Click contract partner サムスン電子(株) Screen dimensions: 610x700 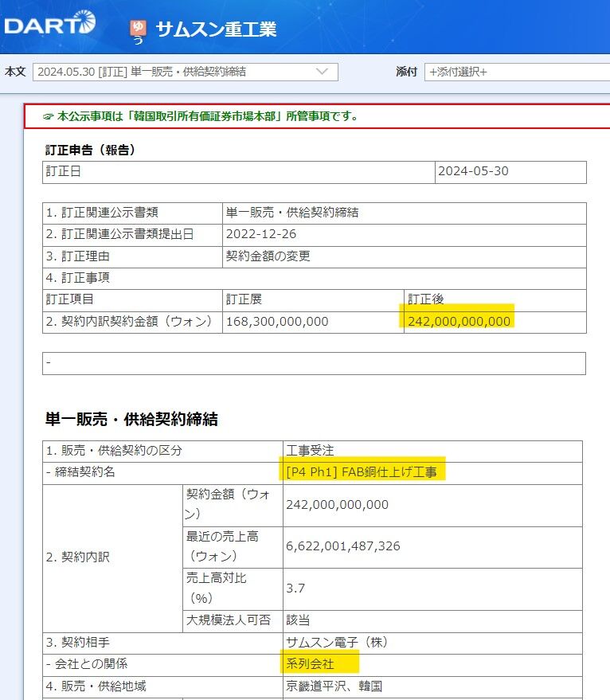tap(338, 643)
